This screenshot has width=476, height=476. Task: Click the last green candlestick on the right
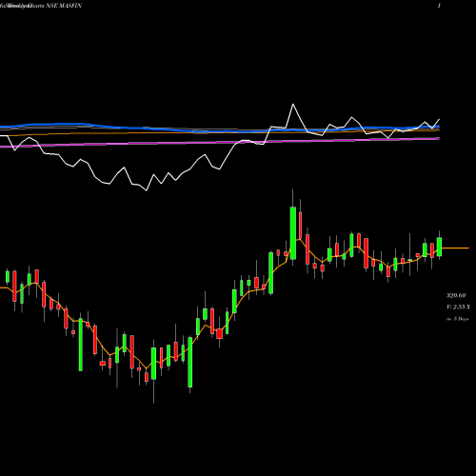439,247
